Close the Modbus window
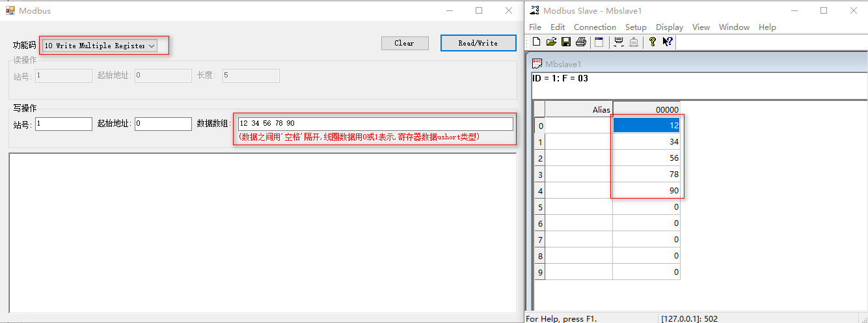The height and width of the screenshot is (323, 868). (509, 10)
